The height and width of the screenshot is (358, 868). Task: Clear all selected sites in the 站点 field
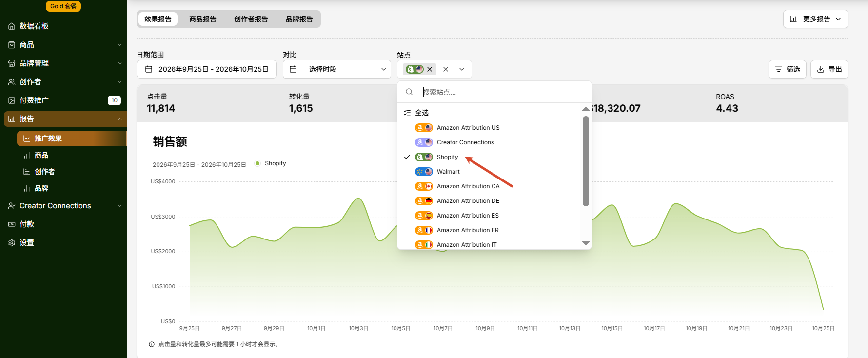446,69
